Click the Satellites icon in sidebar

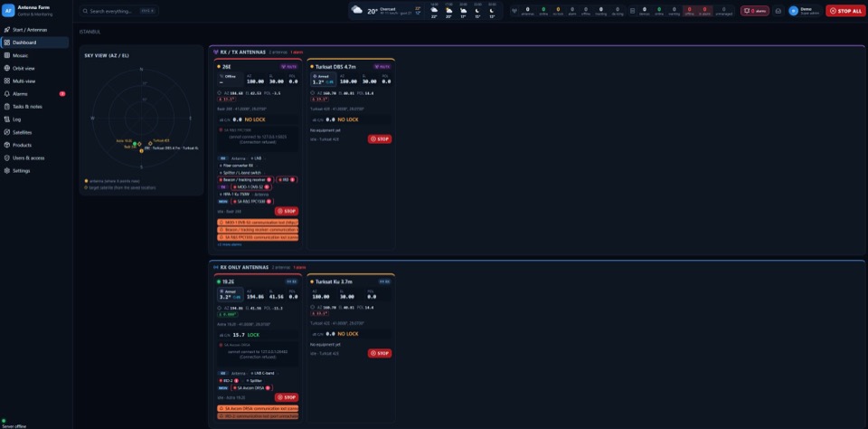click(x=6, y=132)
